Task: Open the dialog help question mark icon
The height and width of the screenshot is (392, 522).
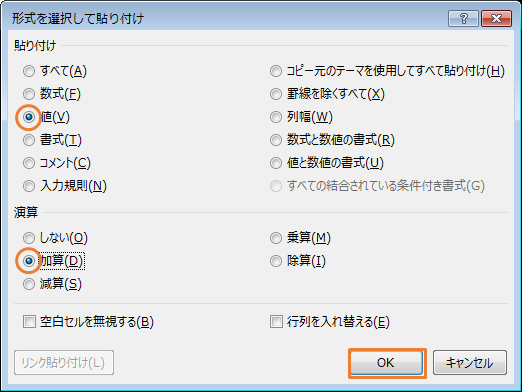Action: click(x=463, y=18)
